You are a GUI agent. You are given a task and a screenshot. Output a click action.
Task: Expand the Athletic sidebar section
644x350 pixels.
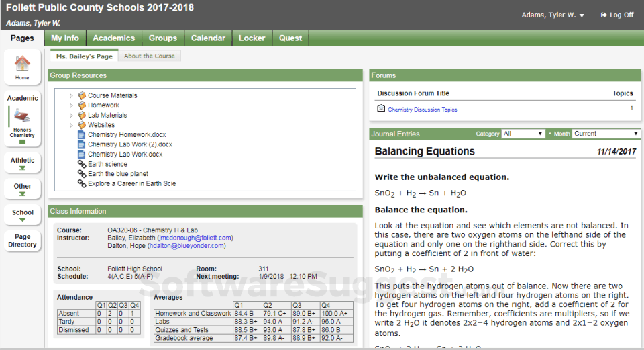point(22,163)
